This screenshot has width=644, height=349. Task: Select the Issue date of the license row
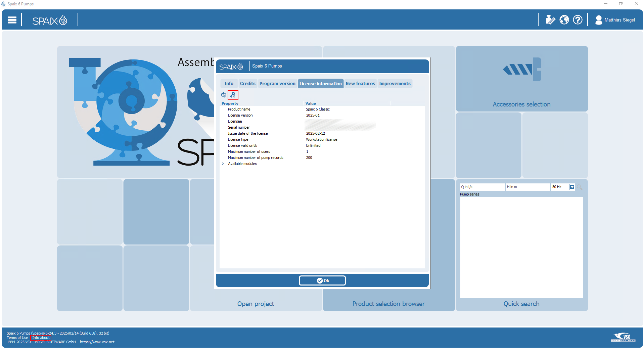click(322, 134)
